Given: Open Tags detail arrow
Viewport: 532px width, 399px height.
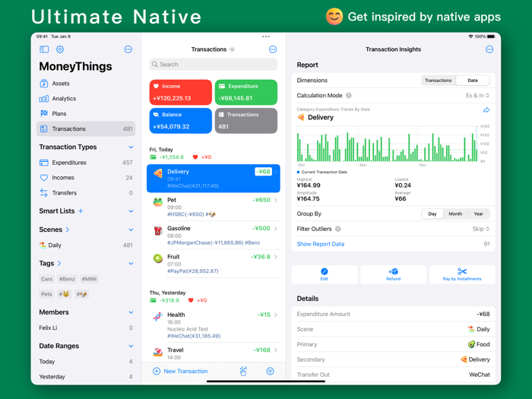Looking at the screenshot, I should 59,263.
